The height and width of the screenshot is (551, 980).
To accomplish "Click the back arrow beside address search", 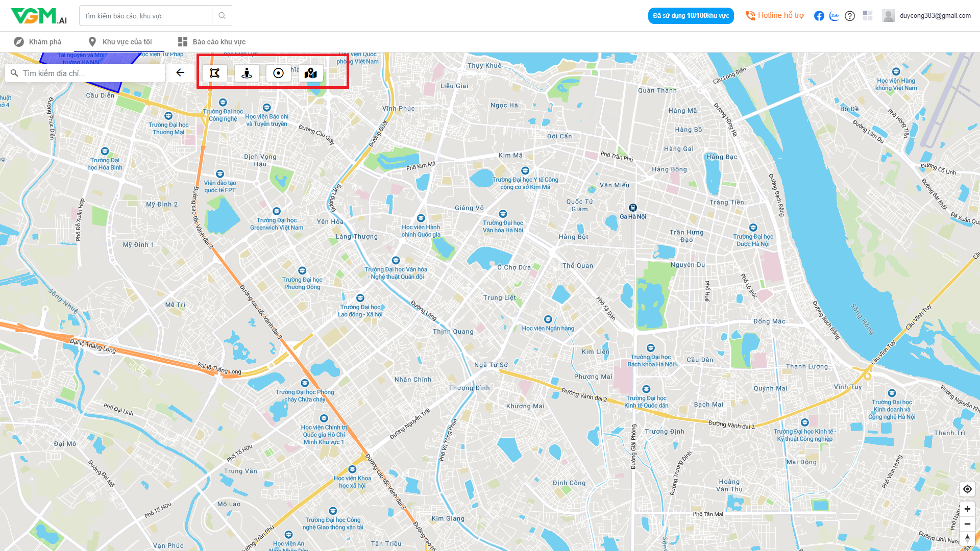I will coord(180,72).
